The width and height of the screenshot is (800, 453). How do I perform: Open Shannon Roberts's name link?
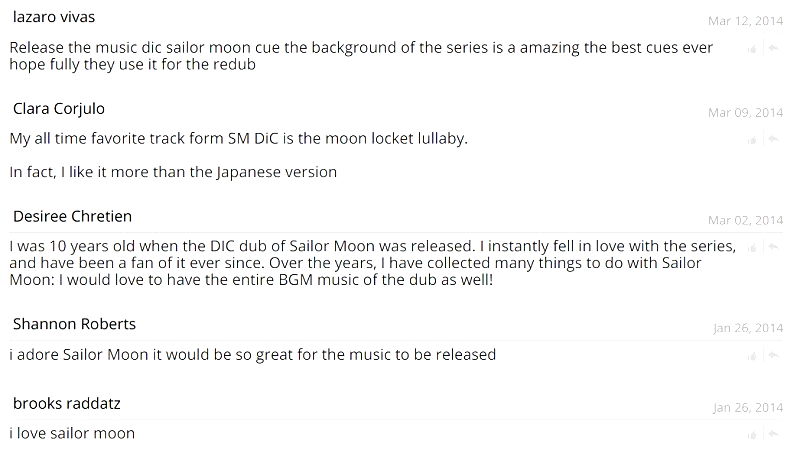(74, 325)
